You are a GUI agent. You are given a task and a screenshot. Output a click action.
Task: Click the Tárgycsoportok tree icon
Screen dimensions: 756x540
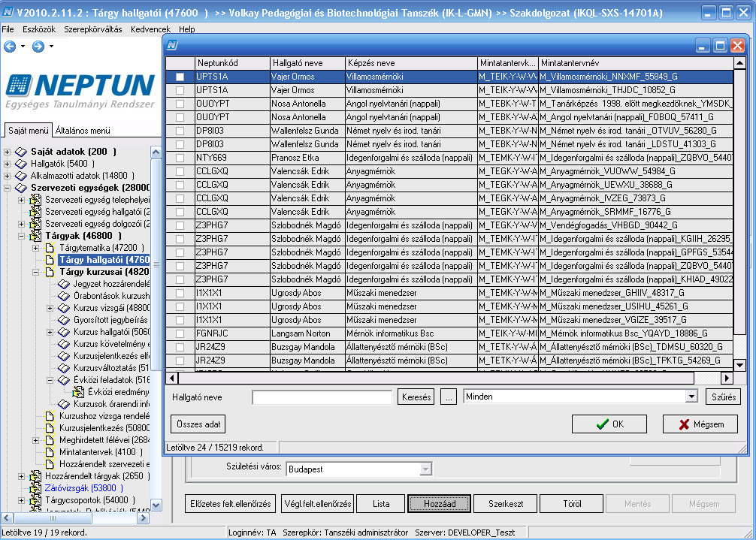(35, 500)
